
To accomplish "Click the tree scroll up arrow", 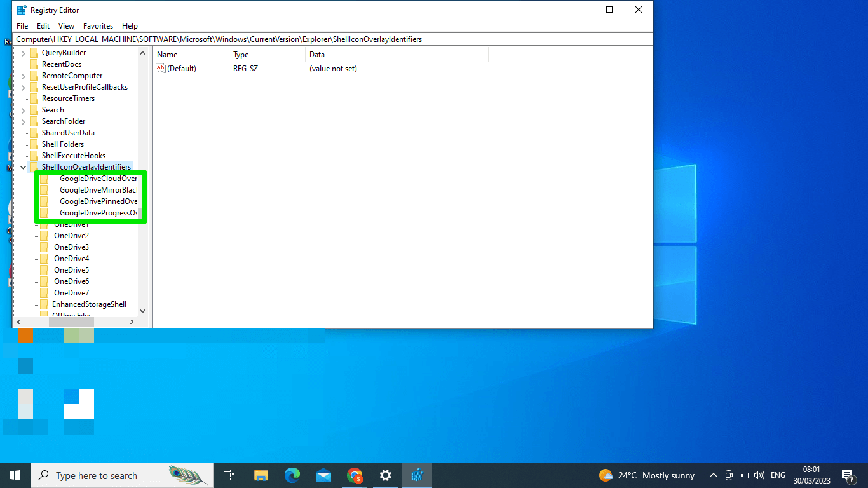I will click(x=142, y=53).
